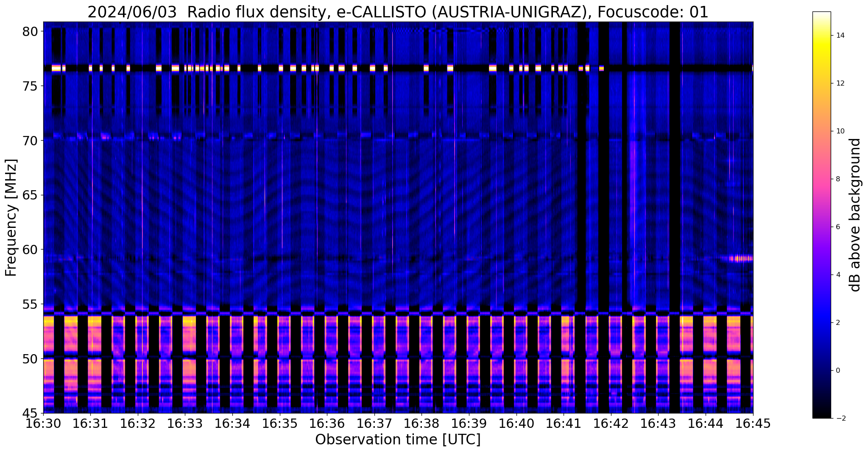Click the 'Frequency [MHz]' y-axis label
This screenshot has width=868, height=452.
[11, 218]
